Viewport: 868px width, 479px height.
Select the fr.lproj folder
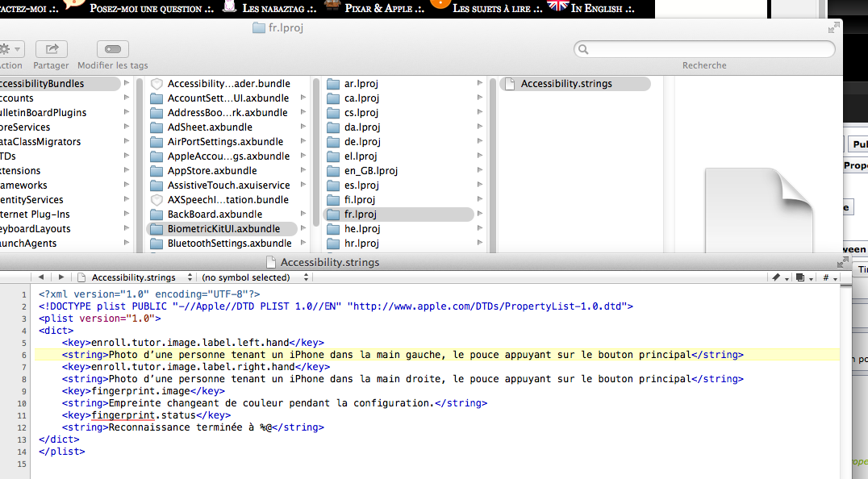361,215
